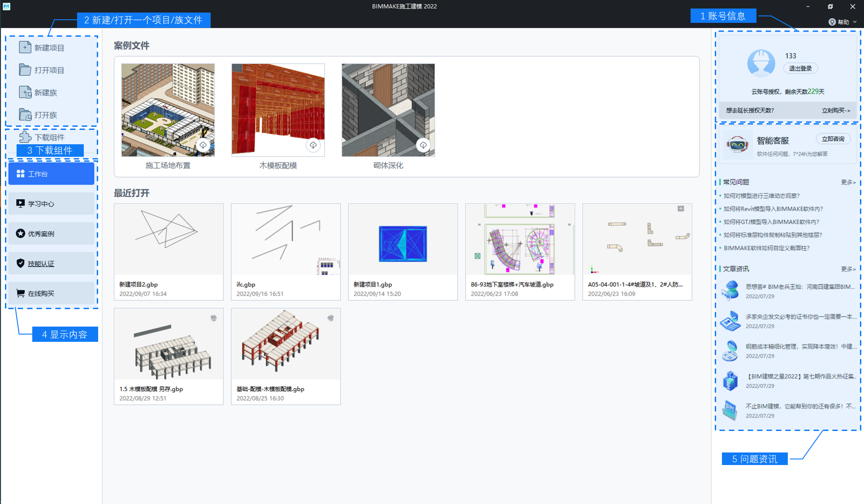Open recent file 新建项目1.gbp

pyautogui.click(x=403, y=252)
